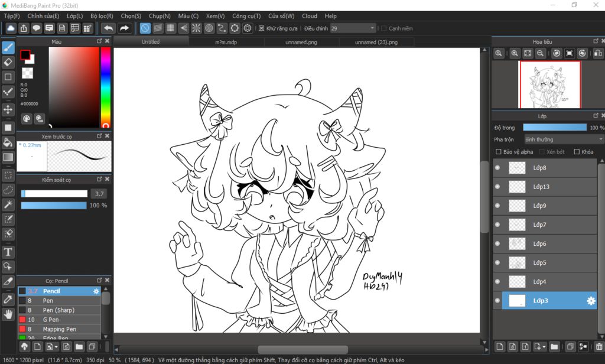
Task: Hide the Lớp13 layer
Action: coord(497,187)
